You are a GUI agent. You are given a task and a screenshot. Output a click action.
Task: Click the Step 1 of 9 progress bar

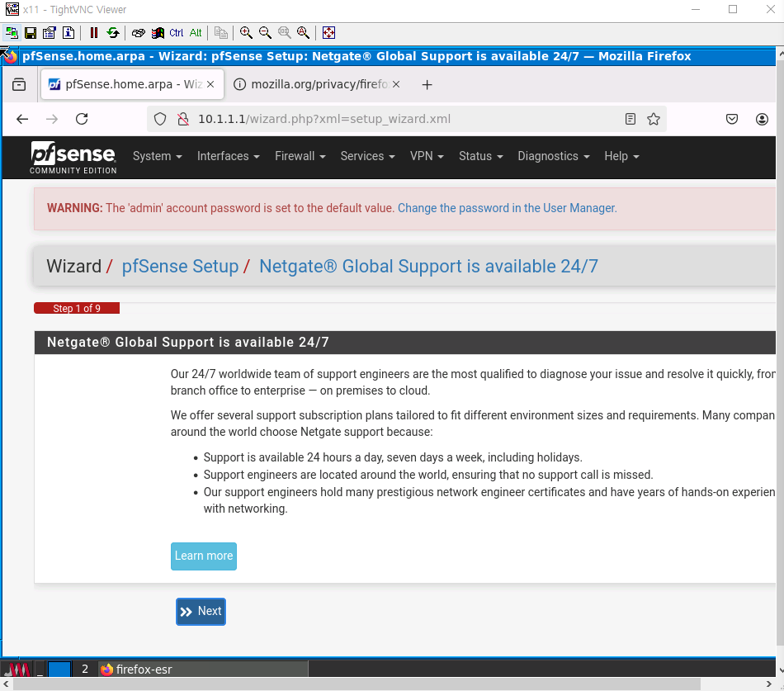(x=77, y=308)
